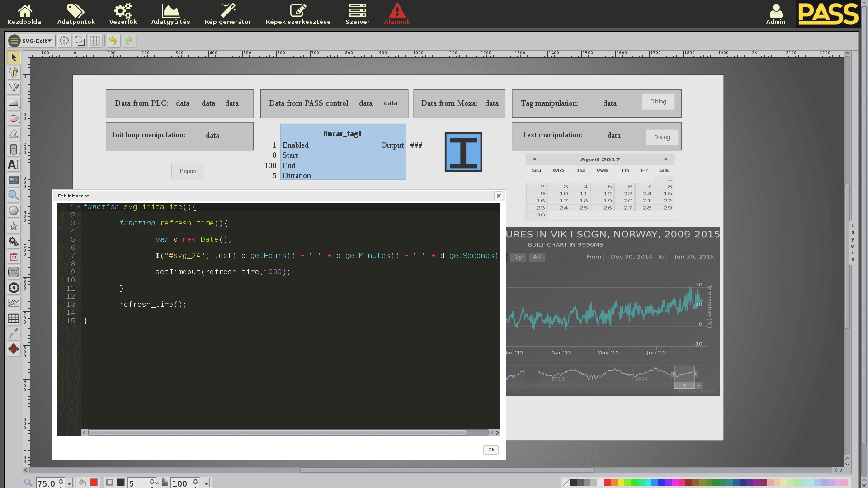Select the hexagon Polygon tool

coord(14,211)
